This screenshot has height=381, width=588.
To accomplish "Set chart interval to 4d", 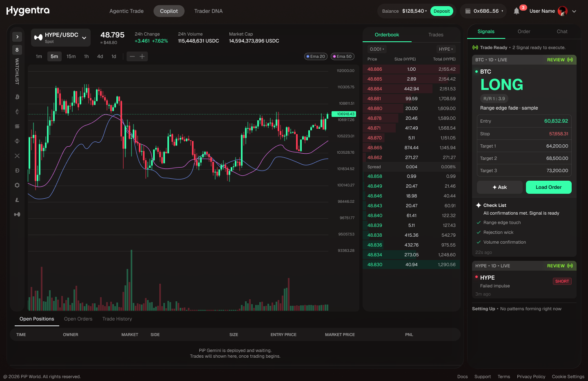I will point(100,56).
